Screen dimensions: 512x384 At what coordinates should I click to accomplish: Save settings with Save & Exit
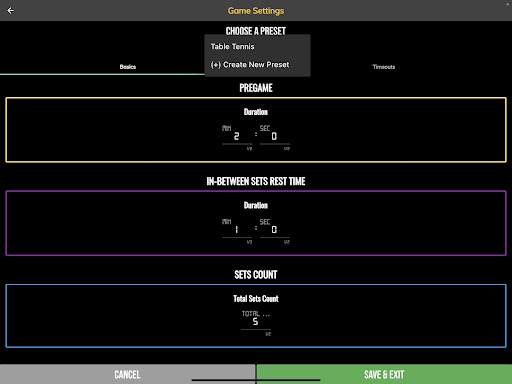tap(384, 374)
